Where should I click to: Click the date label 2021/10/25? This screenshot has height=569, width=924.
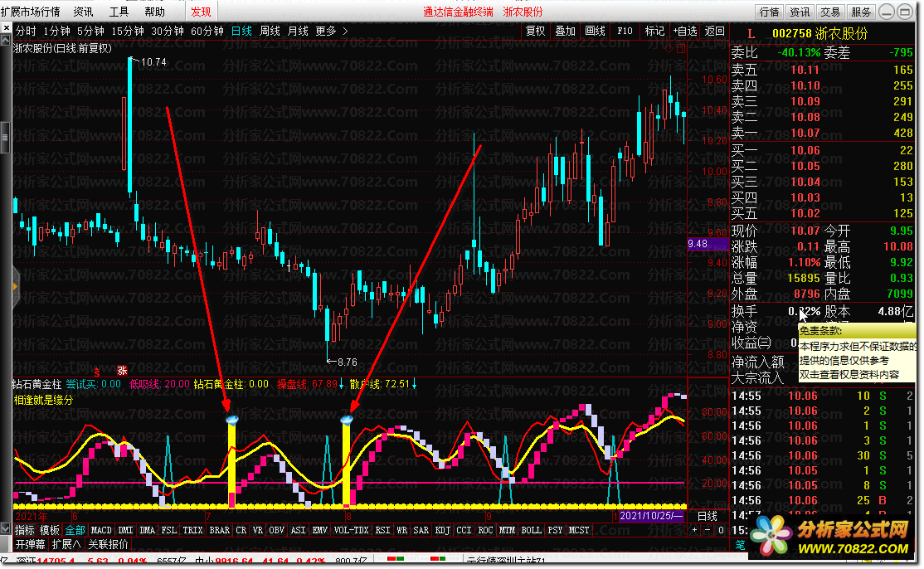[650, 516]
